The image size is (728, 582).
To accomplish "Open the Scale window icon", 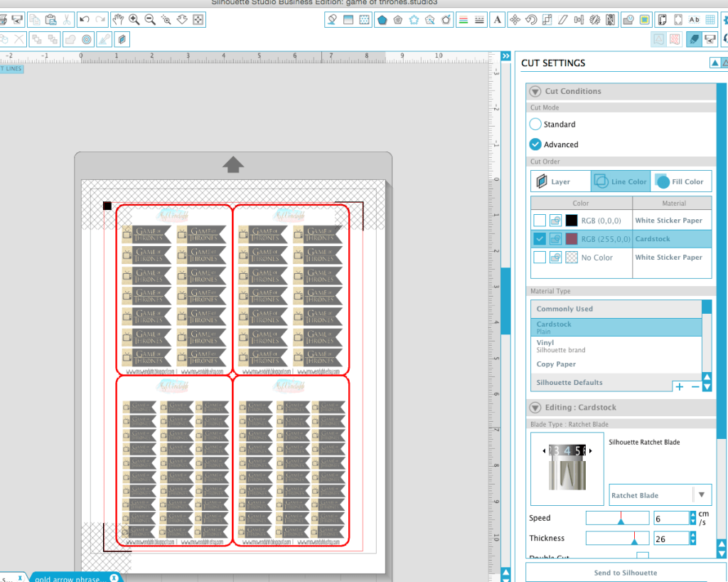I will pos(547,19).
